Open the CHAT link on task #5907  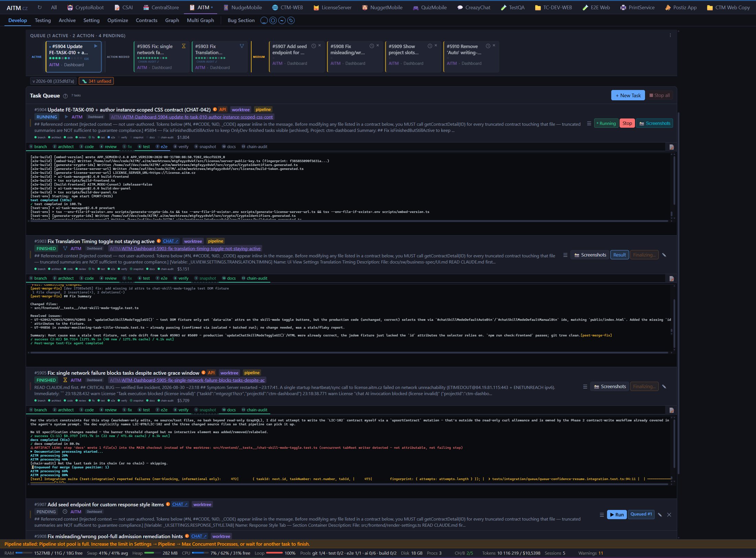pyautogui.click(x=180, y=504)
